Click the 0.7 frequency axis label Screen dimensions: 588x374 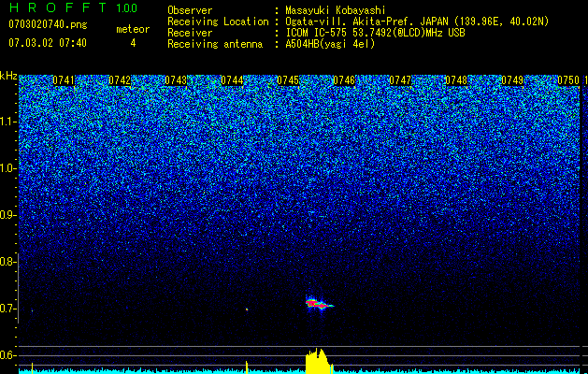[7, 309]
